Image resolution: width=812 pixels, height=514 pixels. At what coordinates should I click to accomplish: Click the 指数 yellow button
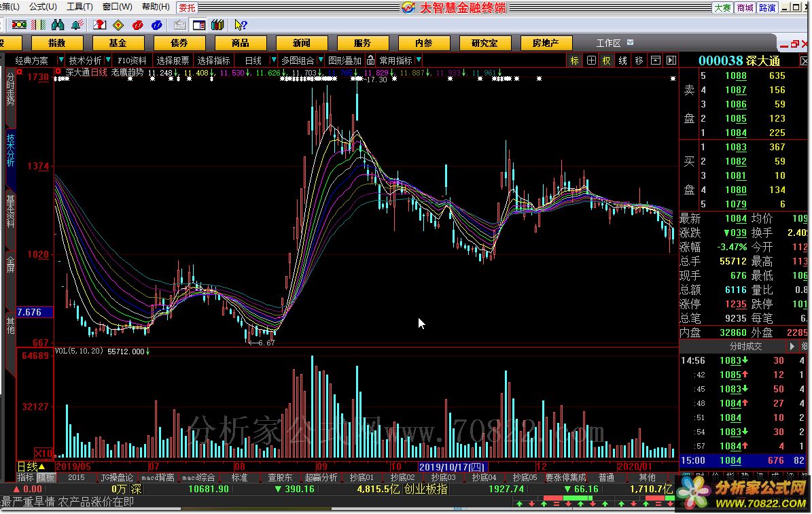[57, 43]
